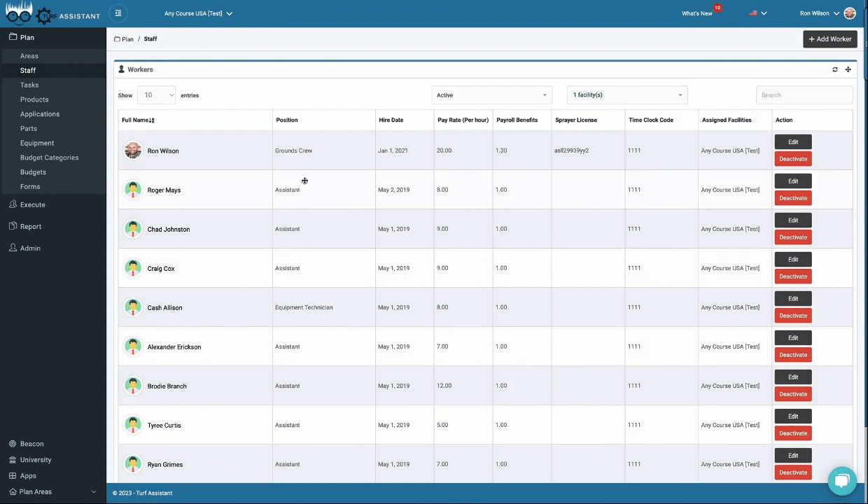Expand the 1 facility(s) selector
The image size is (868, 504).
pos(626,94)
